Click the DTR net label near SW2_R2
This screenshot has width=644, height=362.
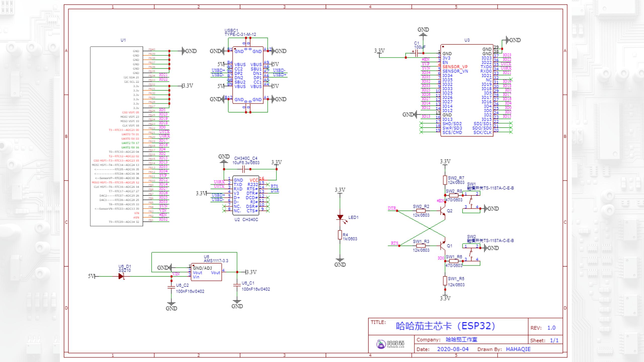[392, 208]
